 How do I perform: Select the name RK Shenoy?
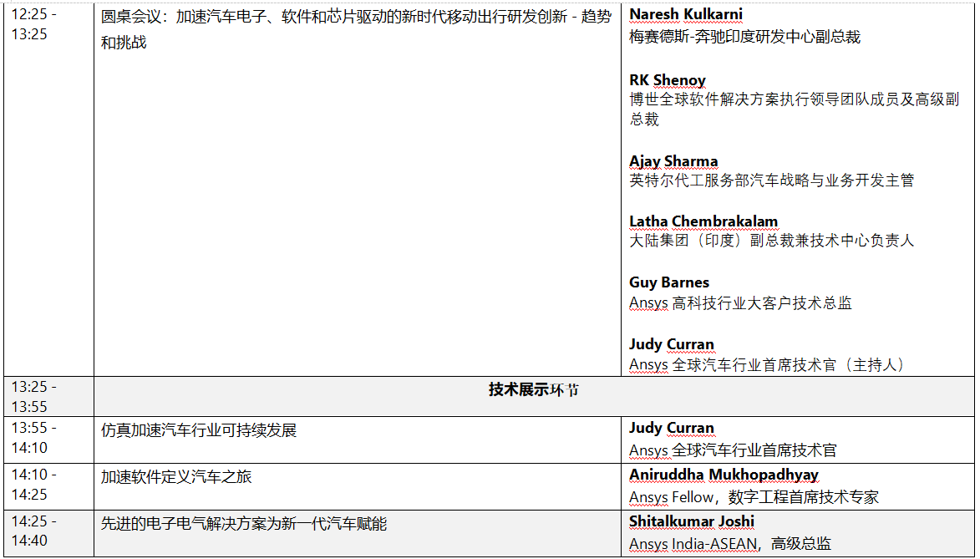click(x=667, y=80)
